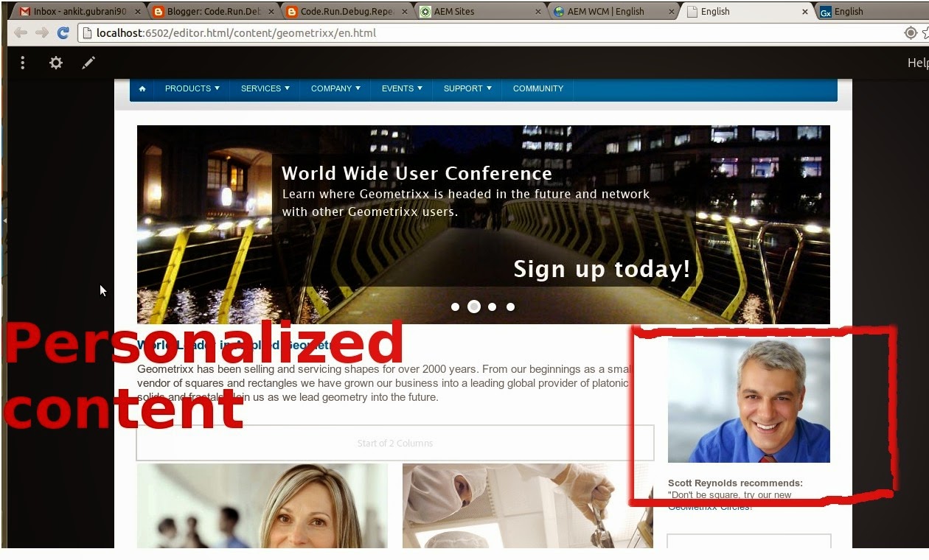This screenshot has height=560, width=929.
Task: Select the Start of 2 Columns component
Action: 395,443
